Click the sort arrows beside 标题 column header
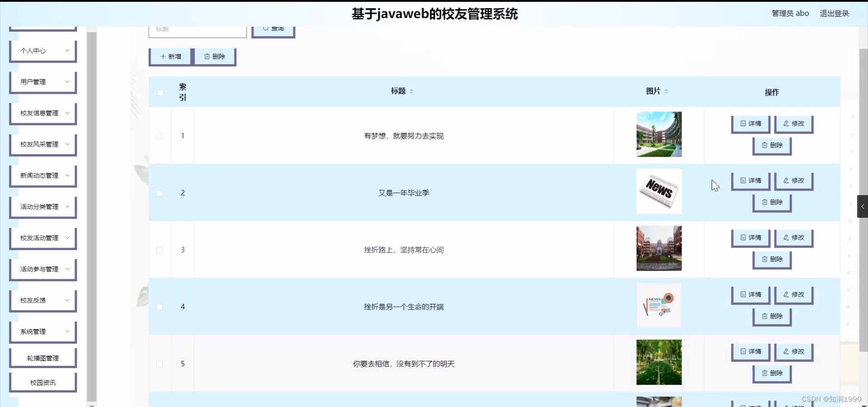The height and width of the screenshot is (407, 868). coord(411,91)
